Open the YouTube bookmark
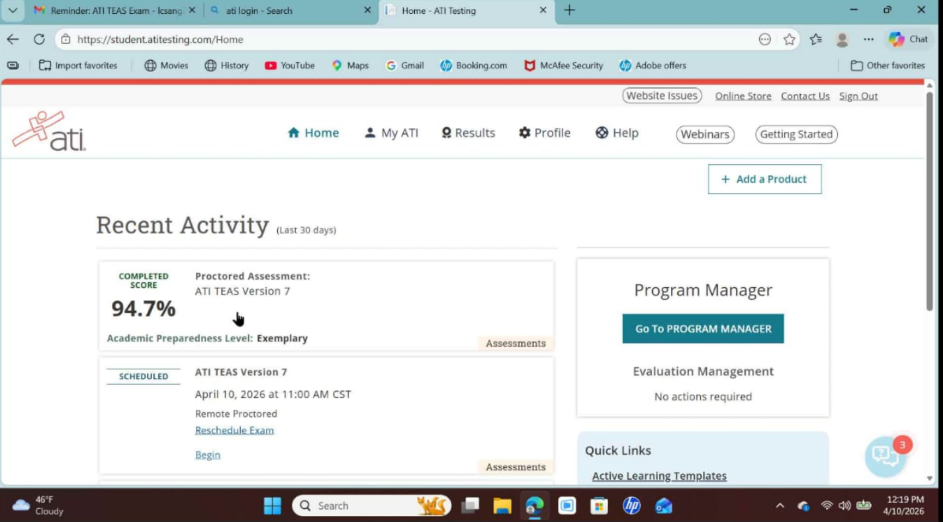This screenshot has width=943, height=522. click(290, 66)
